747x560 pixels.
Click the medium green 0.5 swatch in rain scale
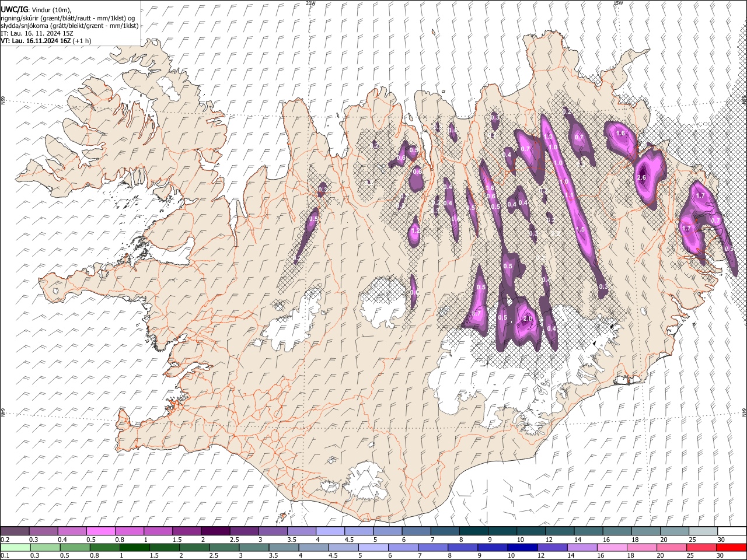coord(75,547)
